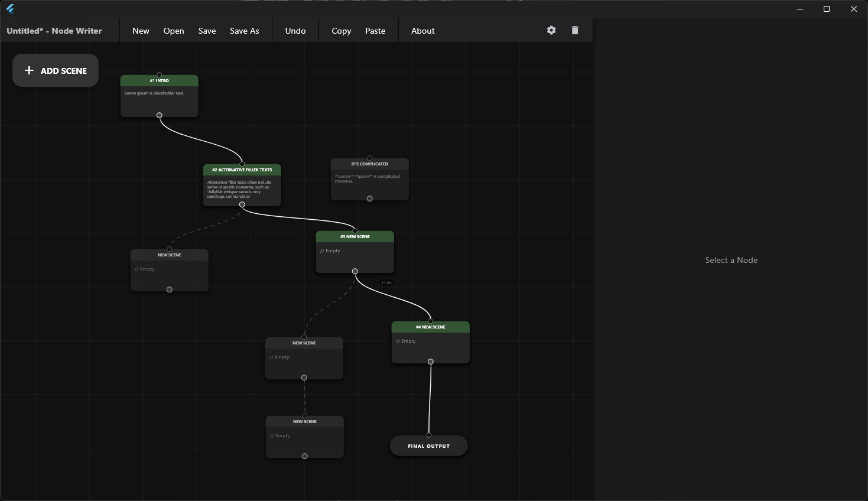Open the About menu item
868x501 pixels.
point(423,31)
